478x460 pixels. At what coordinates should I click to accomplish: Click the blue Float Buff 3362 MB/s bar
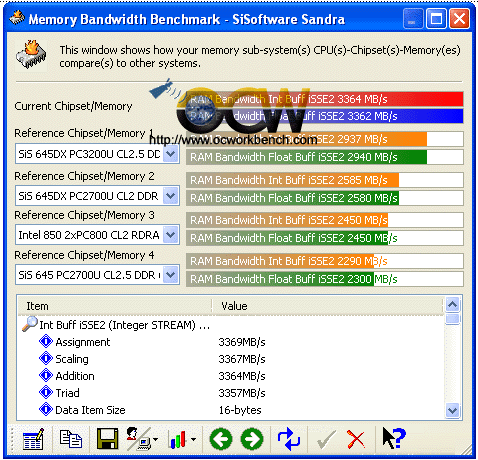coord(325,116)
